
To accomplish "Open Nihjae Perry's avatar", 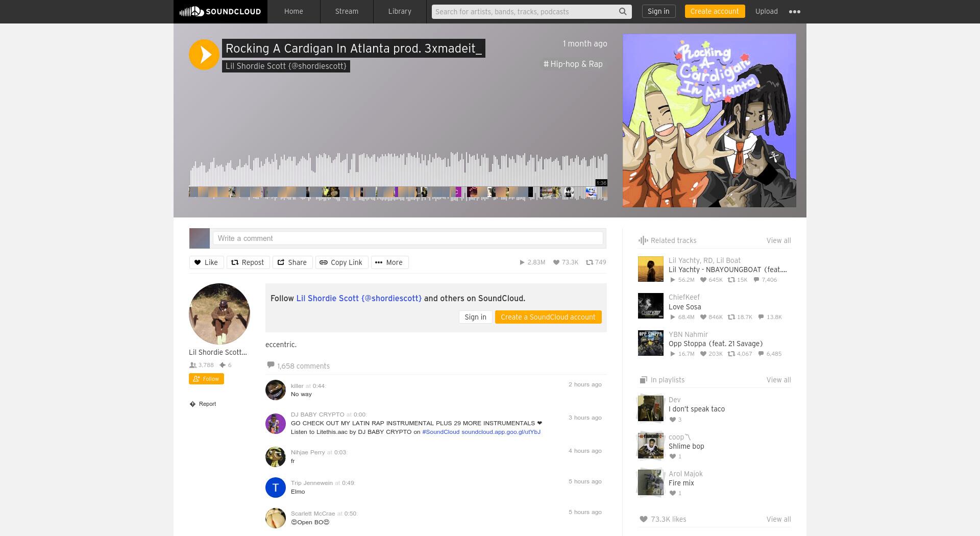I will (x=276, y=456).
